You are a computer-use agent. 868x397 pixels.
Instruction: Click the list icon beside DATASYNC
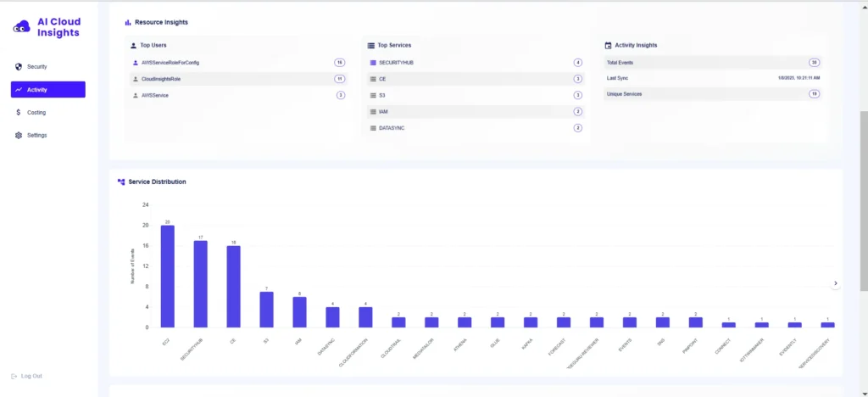373,128
